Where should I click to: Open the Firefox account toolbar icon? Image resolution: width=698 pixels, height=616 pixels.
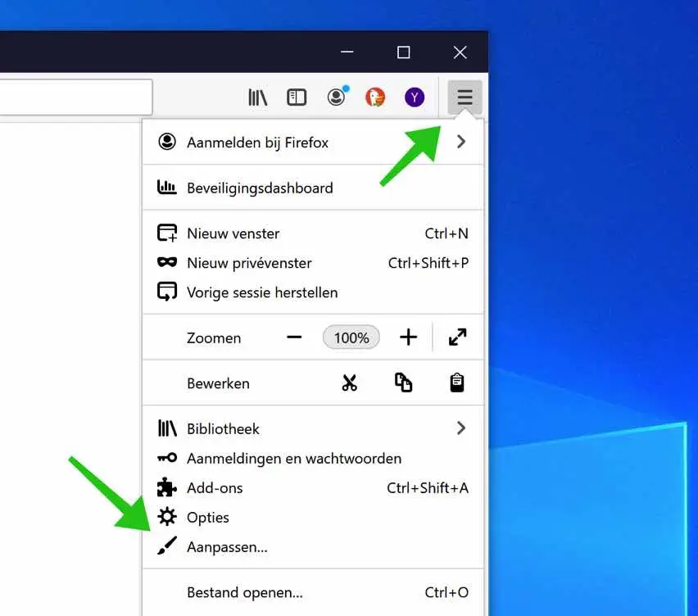(x=337, y=96)
